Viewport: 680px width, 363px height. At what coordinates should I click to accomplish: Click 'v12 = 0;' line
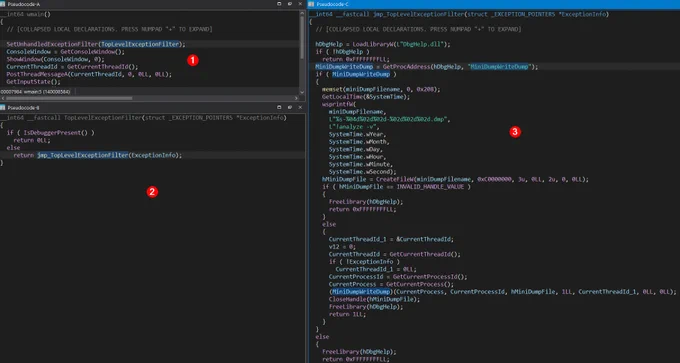(x=342, y=246)
